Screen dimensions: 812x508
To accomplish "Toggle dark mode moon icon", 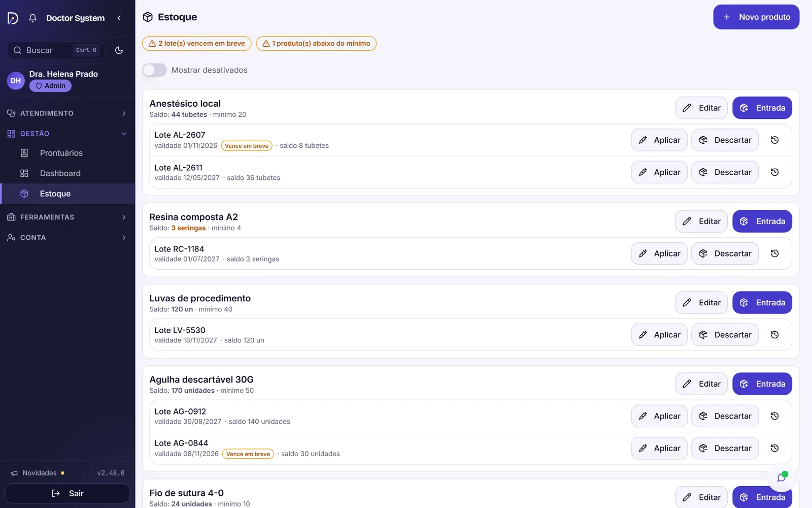I will (x=119, y=50).
